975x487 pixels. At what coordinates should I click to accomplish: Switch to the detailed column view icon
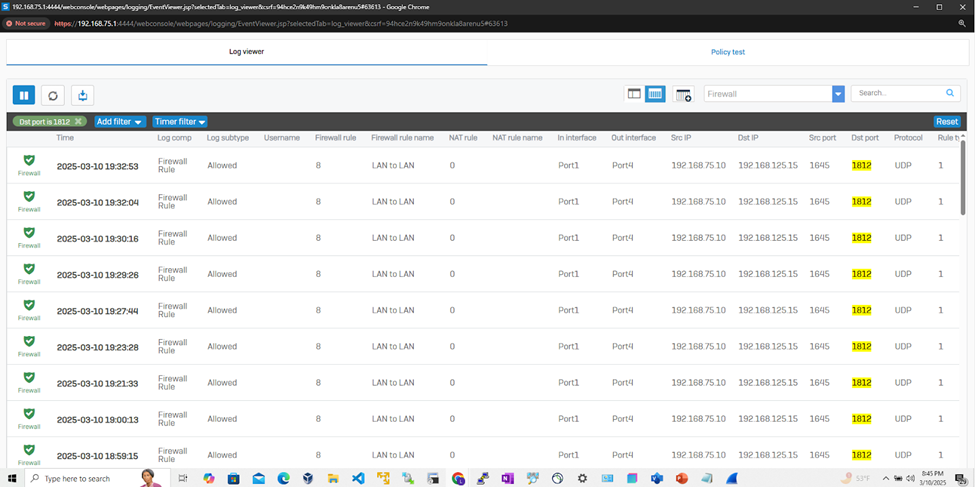[655, 94]
